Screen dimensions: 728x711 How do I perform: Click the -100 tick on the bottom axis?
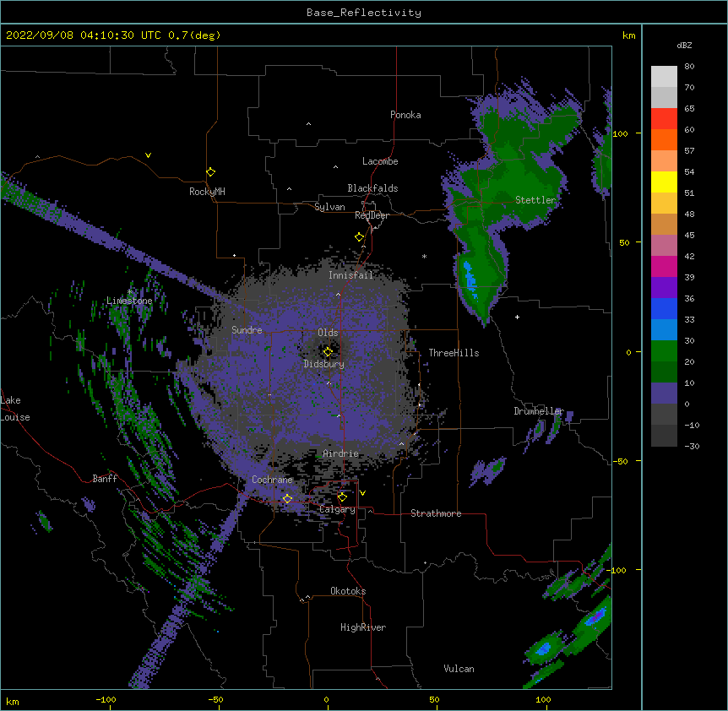pos(106,699)
